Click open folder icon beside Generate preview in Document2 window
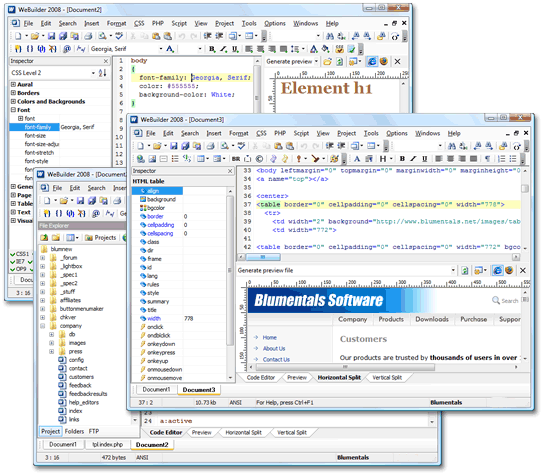The width and height of the screenshot is (542, 474). (x=327, y=62)
